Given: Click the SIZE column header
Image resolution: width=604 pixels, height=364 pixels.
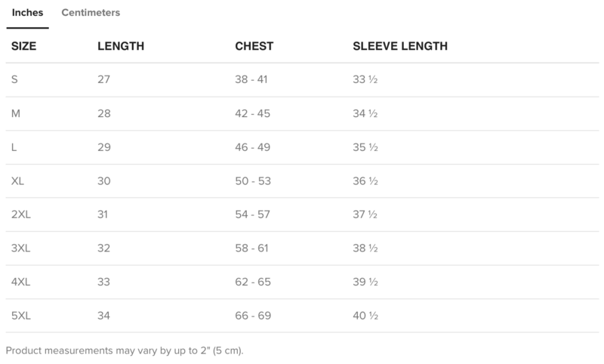Looking at the screenshot, I should click(x=23, y=46).
